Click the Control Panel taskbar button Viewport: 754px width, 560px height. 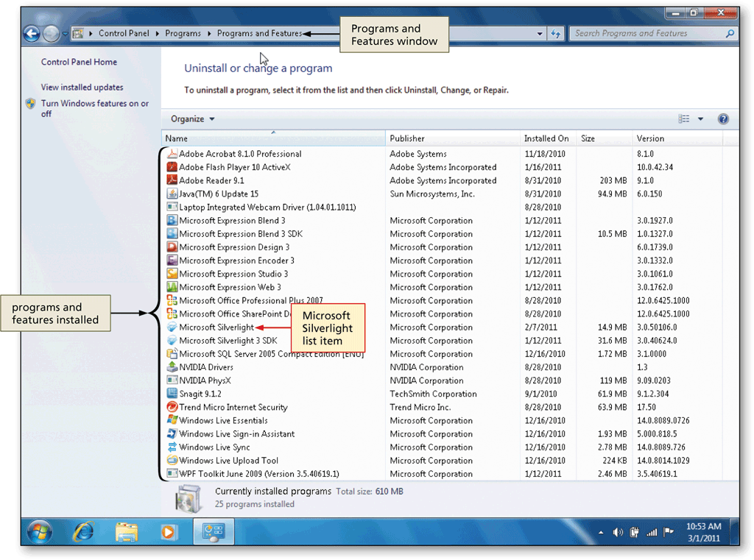click(214, 531)
